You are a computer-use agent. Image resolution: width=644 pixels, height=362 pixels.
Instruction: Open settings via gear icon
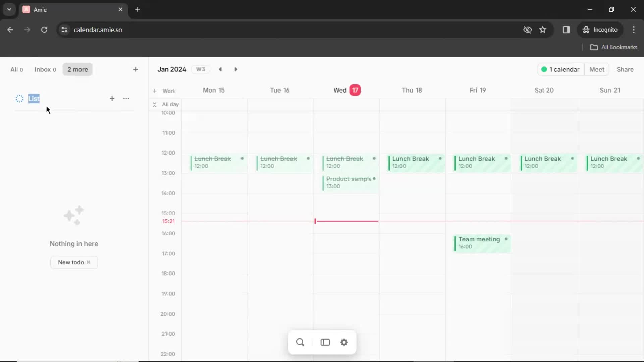[x=344, y=342]
